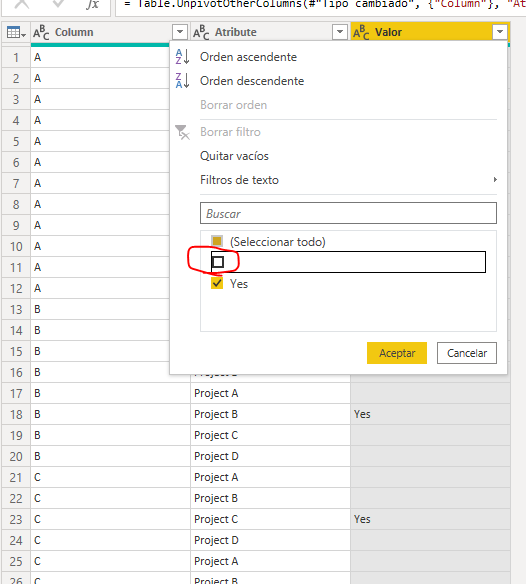The width and height of the screenshot is (526, 584).
Task: Toggle the (Seleccionar todo) checkbox
Action: (217, 241)
